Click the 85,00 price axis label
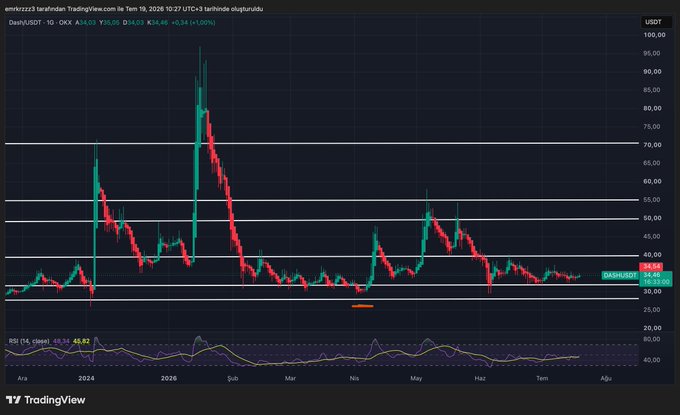The width and height of the screenshot is (680, 415). click(652, 90)
